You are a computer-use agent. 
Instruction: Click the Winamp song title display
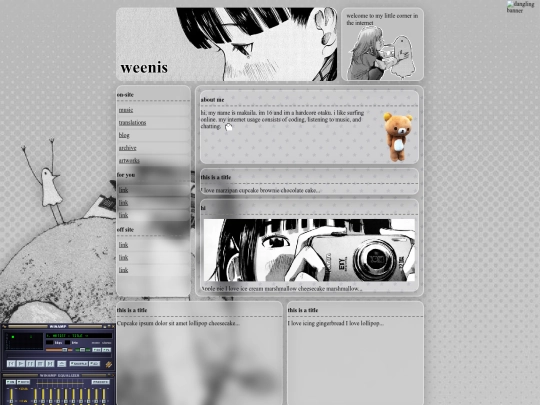pos(79,336)
